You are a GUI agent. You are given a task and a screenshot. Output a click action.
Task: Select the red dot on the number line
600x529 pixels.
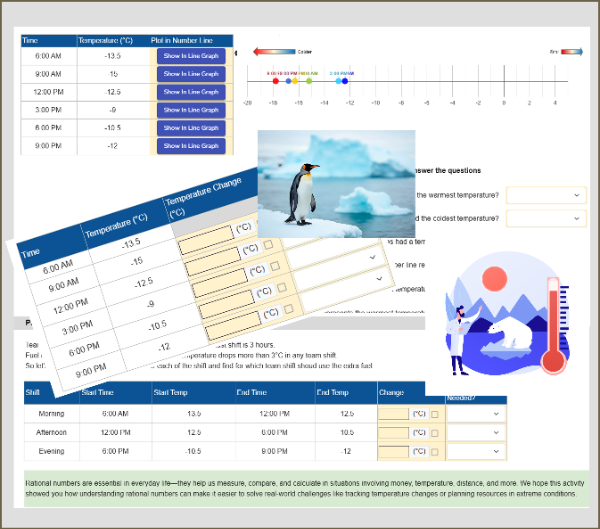tap(276, 81)
